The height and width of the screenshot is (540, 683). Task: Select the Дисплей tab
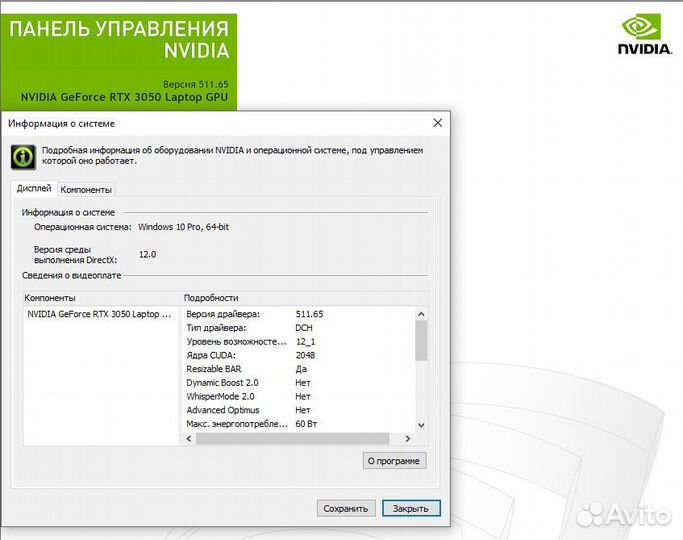pyautogui.click(x=34, y=188)
